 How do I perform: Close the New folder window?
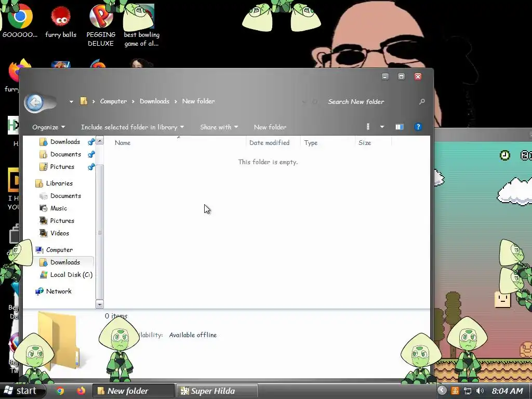pos(418,77)
